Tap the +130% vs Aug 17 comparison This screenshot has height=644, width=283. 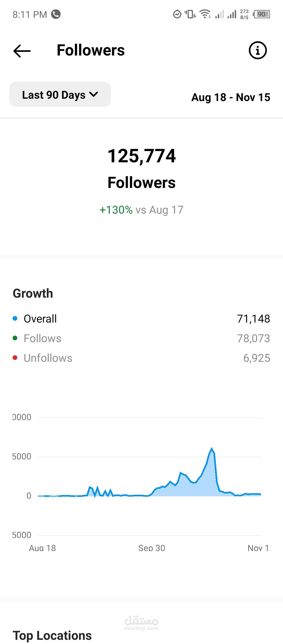[x=141, y=210]
